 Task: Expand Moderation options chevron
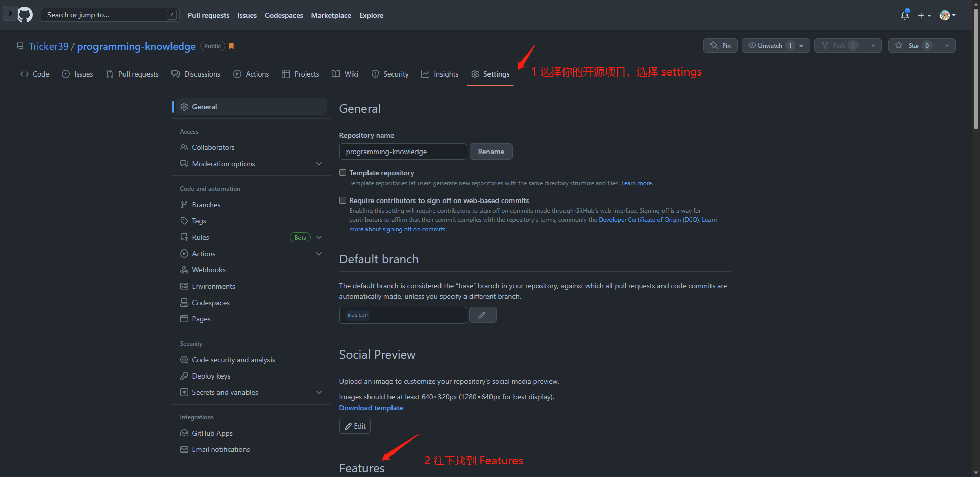click(x=319, y=164)
